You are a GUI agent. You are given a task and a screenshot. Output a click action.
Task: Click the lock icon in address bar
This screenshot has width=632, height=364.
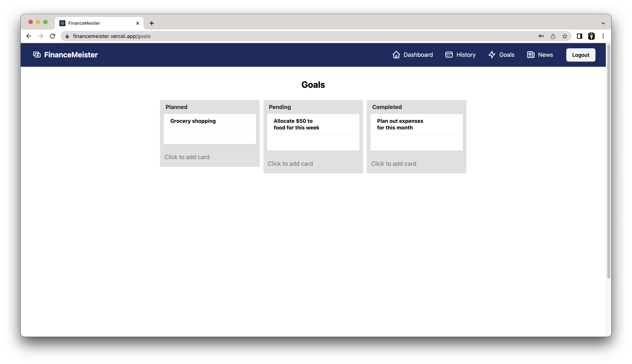click(x=67, y=36)
